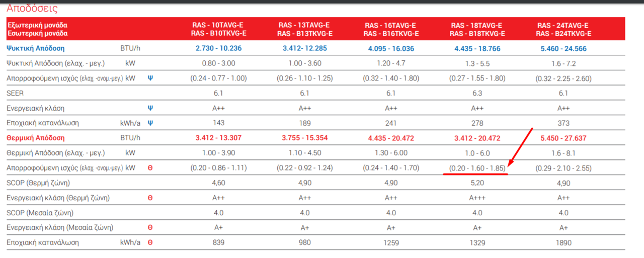Viewport: 644px width, 258px height.
Task: Click the heating consumption value "839"
Action: coord(218,242)
